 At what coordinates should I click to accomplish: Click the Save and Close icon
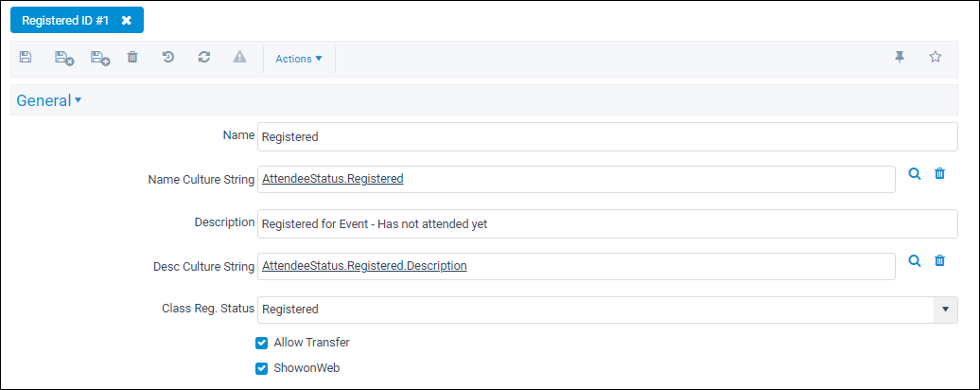[x=64, y=58]
